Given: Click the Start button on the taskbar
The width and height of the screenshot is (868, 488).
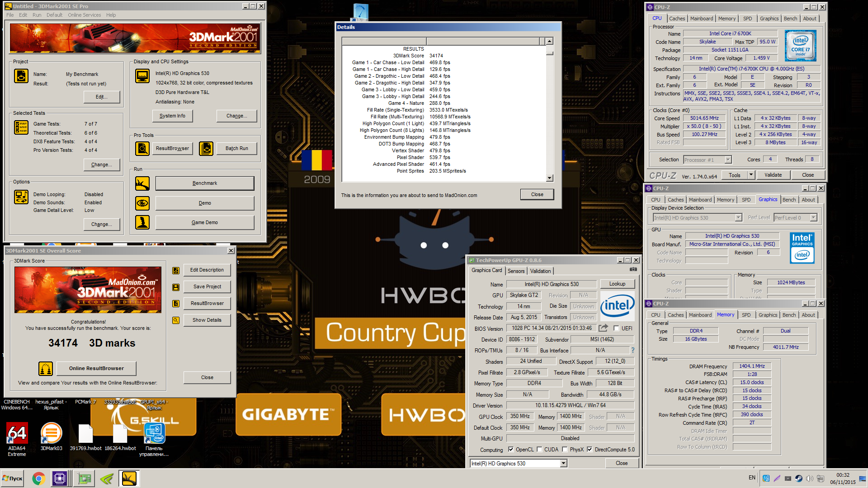Looking at the screenshot, I should coord(12,479).
